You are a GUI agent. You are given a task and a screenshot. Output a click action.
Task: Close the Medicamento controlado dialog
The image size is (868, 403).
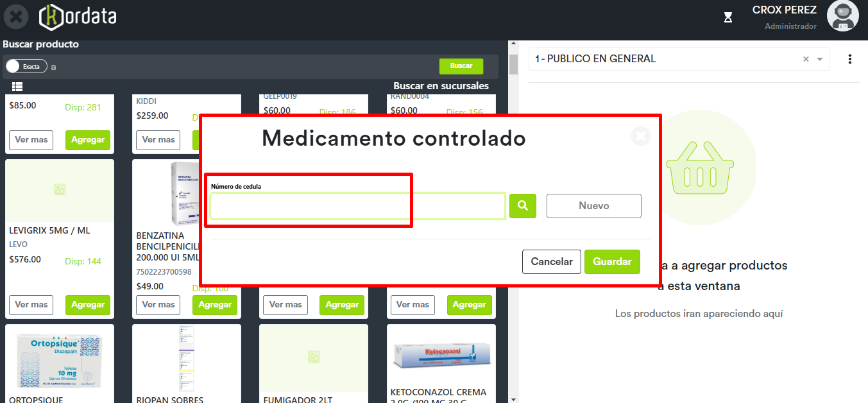[x=640, y=136]
